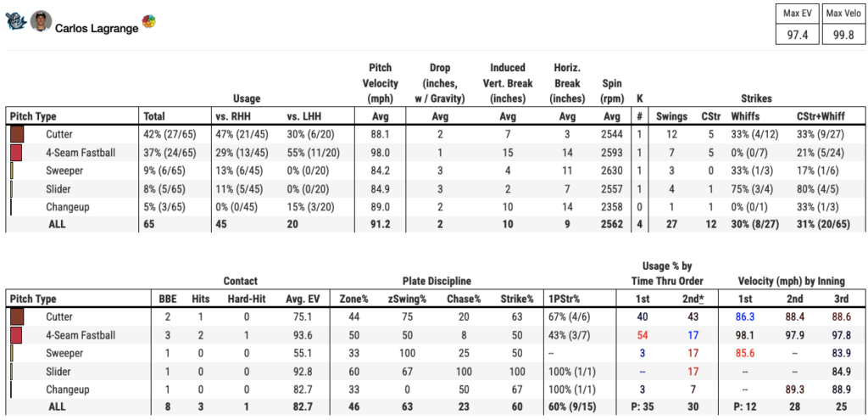Click the Sweeper color marker in top table
Image resolution: width=868 pixels, height=420 pixels.
coord(11,171)
